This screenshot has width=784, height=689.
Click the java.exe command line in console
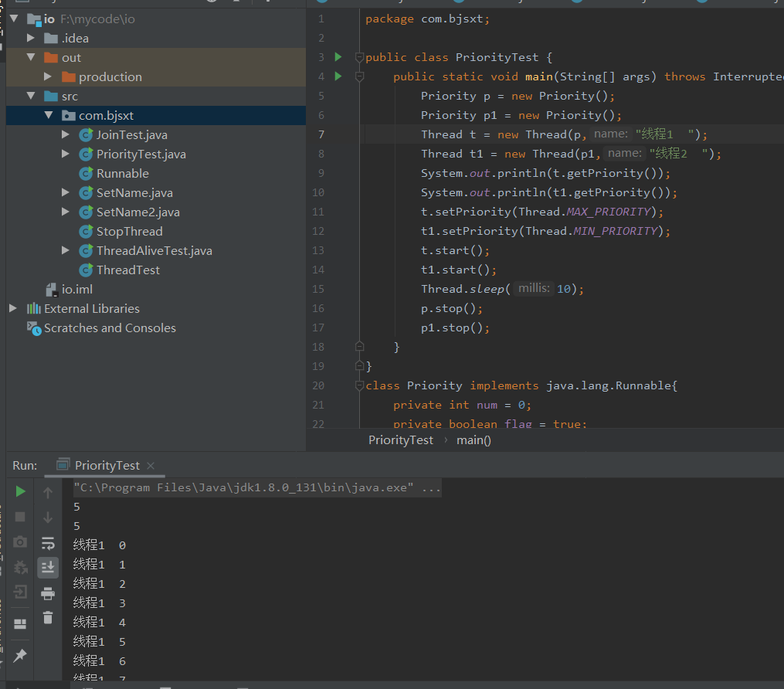[257, 487]
